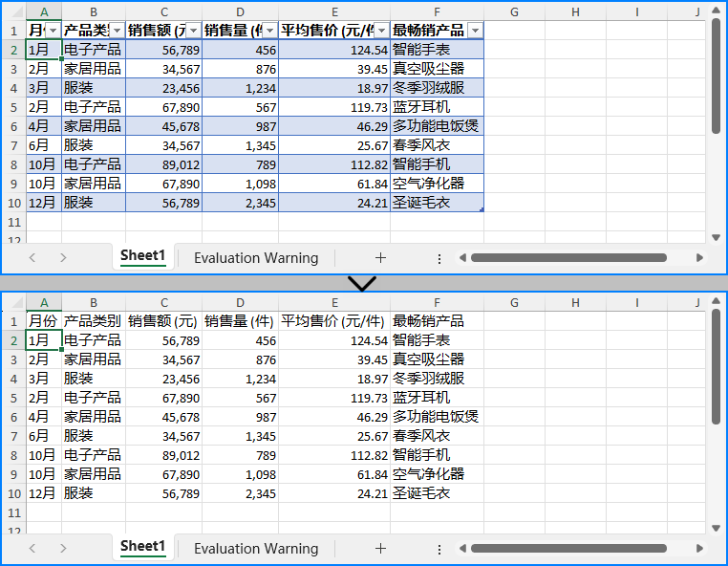
Task: Open three-dot tab options in top workbook
Action: pos(439,259)
